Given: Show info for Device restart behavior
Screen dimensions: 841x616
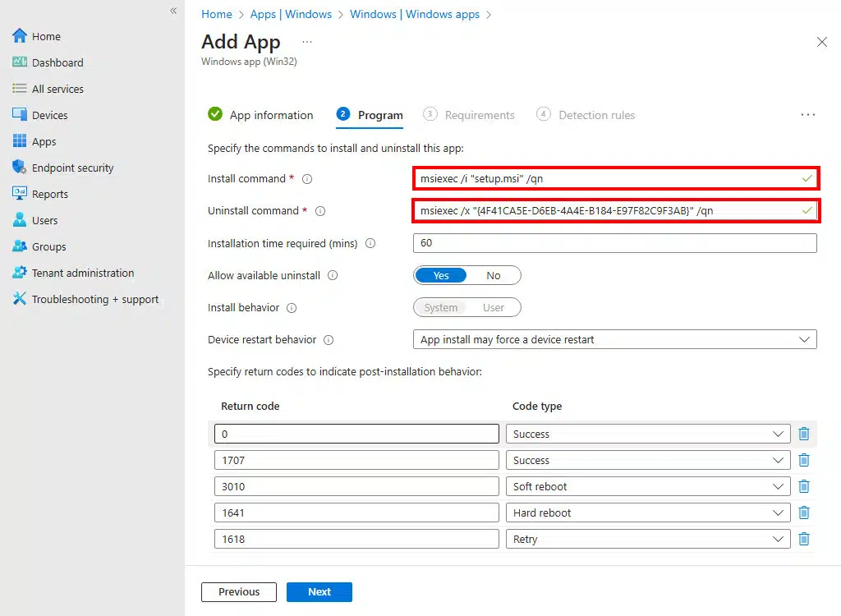Looking at the screenshot, I should click(329, 340).
